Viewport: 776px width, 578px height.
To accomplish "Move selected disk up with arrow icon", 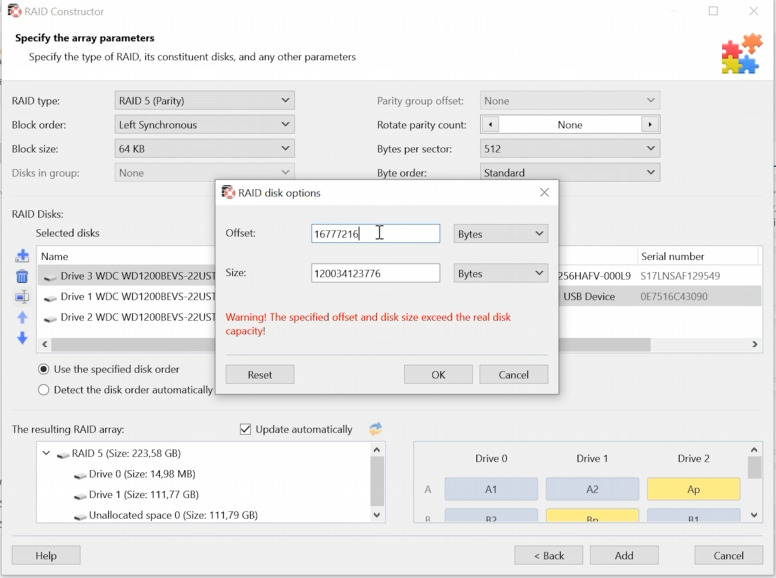I will (22, 317).
